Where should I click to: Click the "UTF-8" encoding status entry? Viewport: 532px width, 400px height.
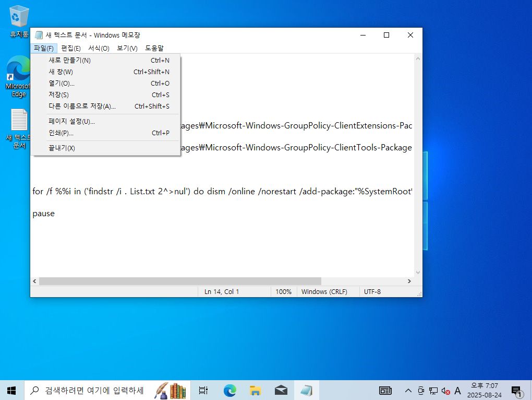click(x=372, y=292)
